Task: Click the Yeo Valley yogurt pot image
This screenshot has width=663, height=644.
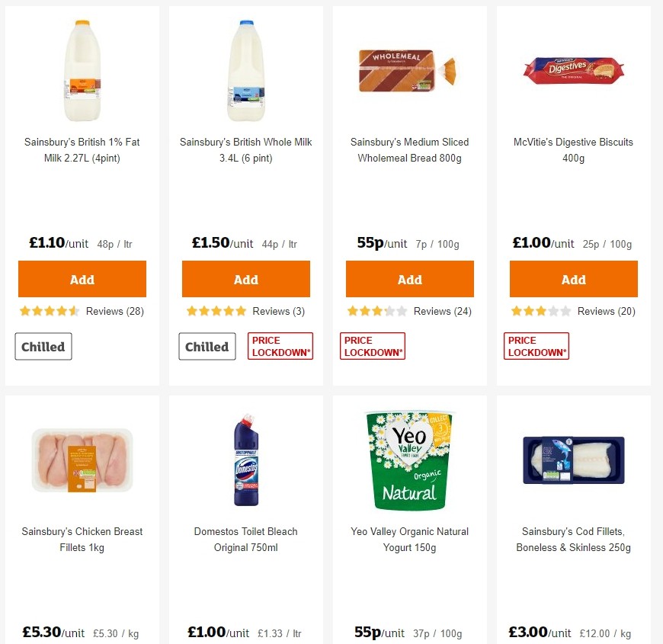Action: (x=409, y=457)
